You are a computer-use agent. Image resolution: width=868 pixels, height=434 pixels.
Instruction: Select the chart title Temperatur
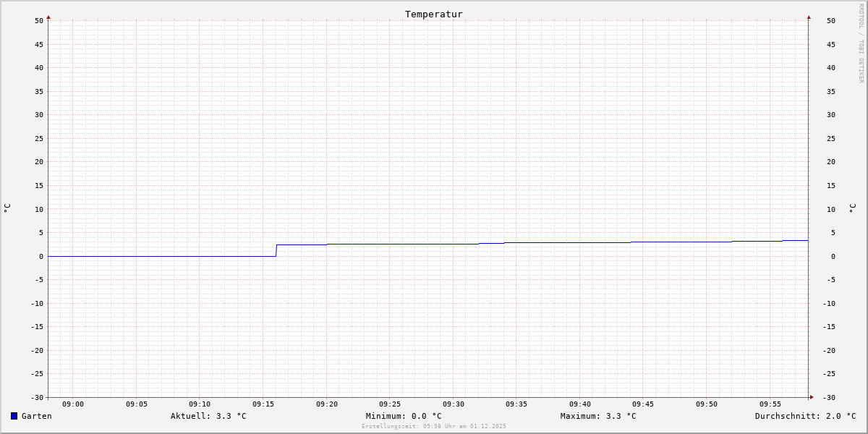(x=434, y=14)
